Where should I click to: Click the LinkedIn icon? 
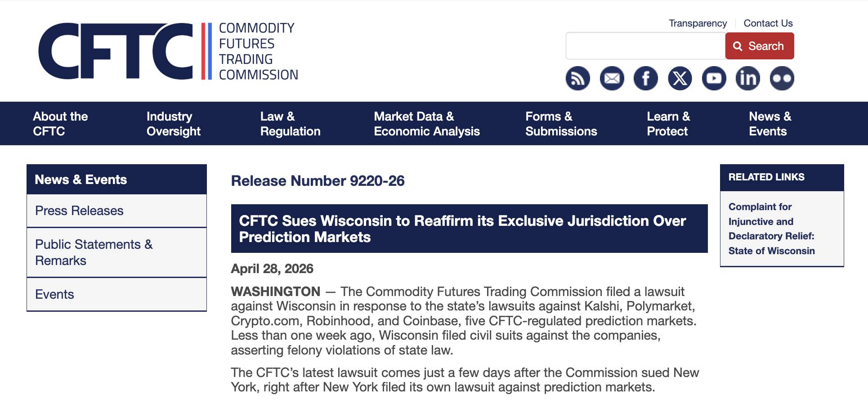click(747, 79)
